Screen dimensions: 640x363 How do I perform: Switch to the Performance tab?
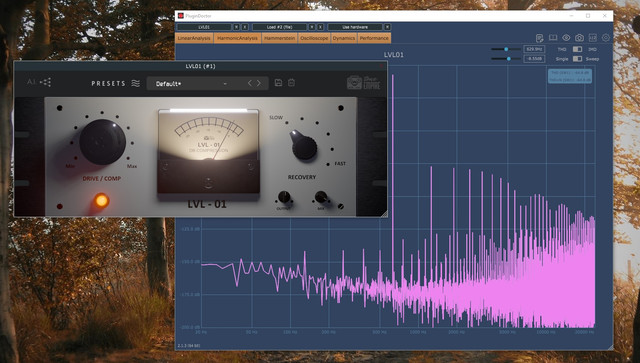[374, 38]
